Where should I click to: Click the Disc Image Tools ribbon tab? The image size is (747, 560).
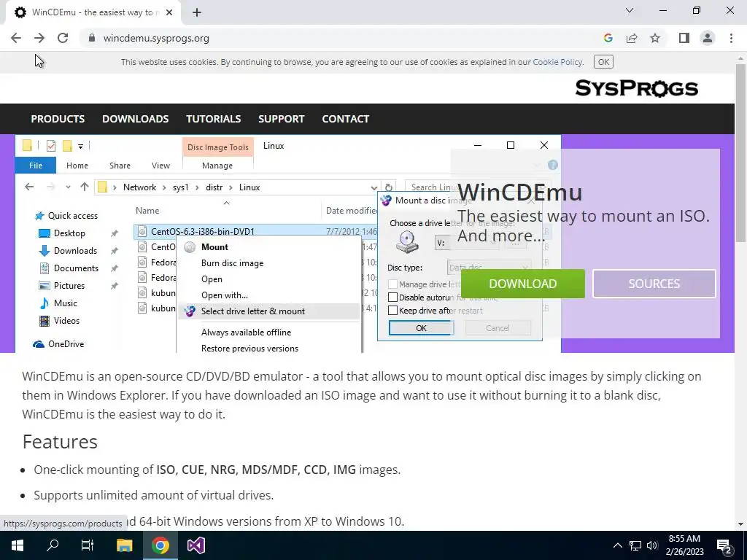coord(217,147)
